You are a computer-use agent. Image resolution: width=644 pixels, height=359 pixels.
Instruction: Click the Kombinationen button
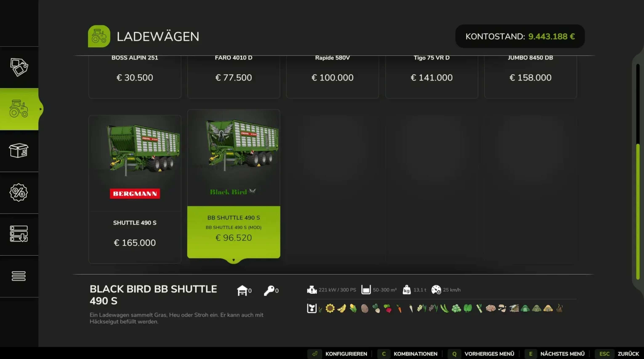pos(407,354)
